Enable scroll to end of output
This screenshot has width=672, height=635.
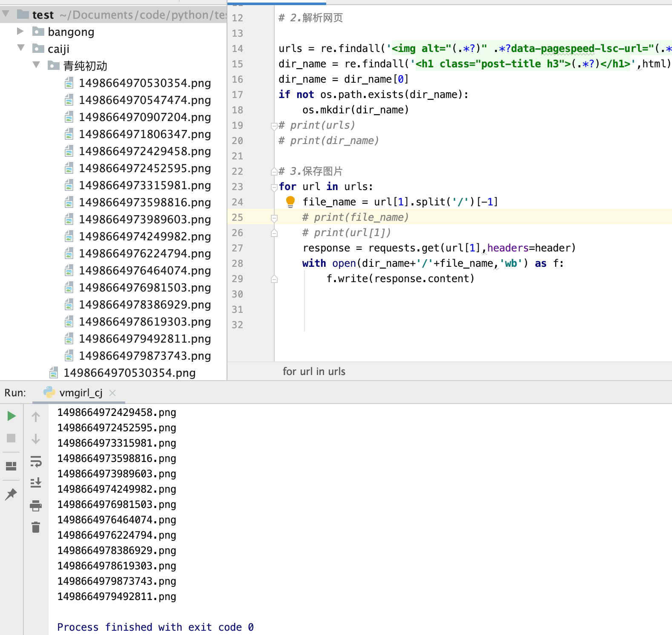pos(36,482)
